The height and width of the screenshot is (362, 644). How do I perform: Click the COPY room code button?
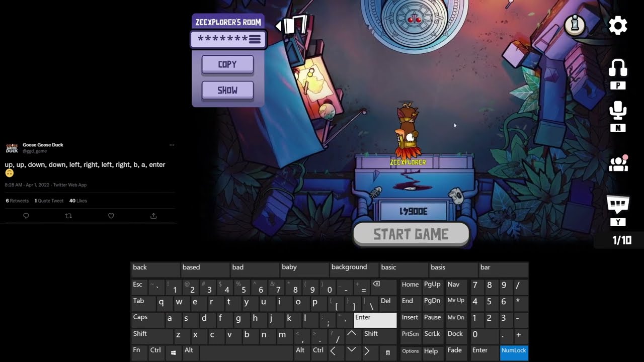pyautogui.click(x=227, y=64)
